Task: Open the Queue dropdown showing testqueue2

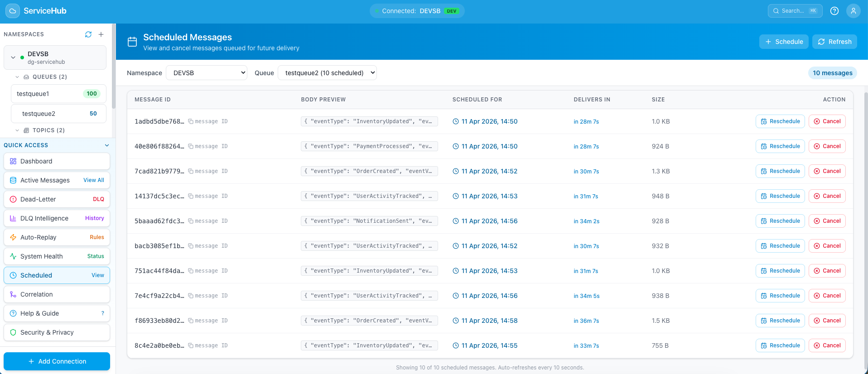Action: coord(327,73)
